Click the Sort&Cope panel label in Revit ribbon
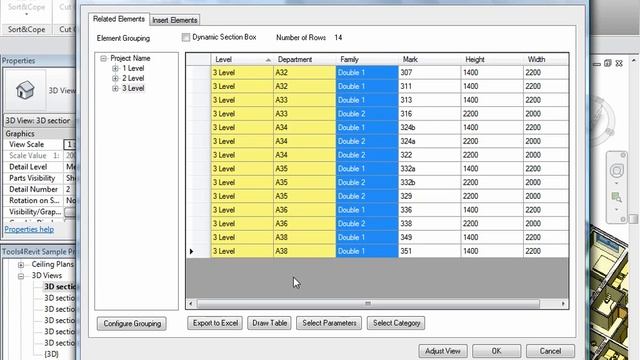Image resolution: width=640 pixels, height=360 pixels. click(27, 29)
